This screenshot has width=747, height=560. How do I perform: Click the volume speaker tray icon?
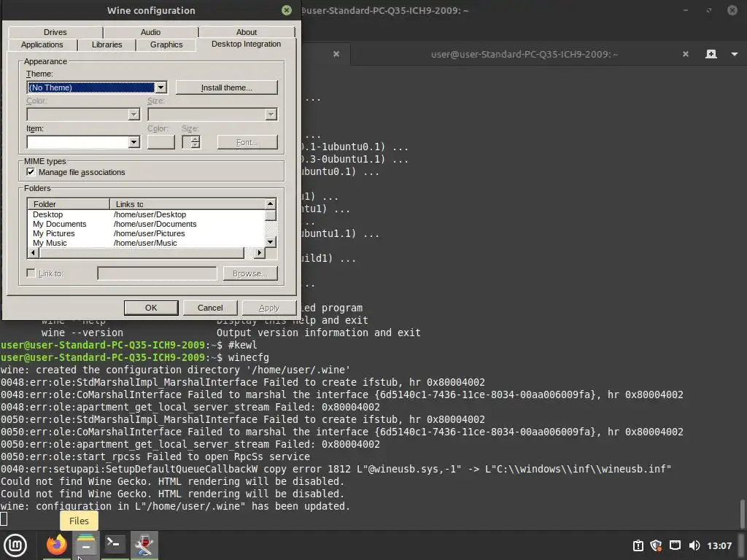coord(694,545)
